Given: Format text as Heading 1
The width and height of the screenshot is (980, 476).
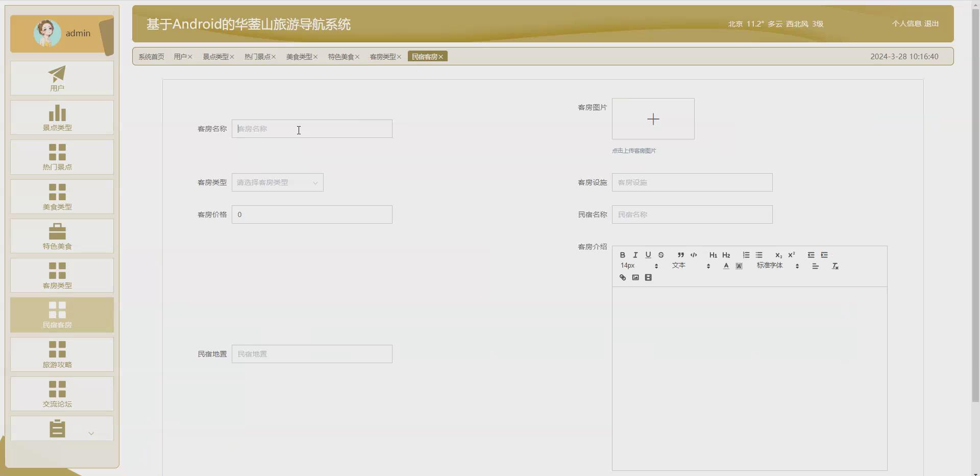Looking at the screenshot, I should (x=713, y=255).
